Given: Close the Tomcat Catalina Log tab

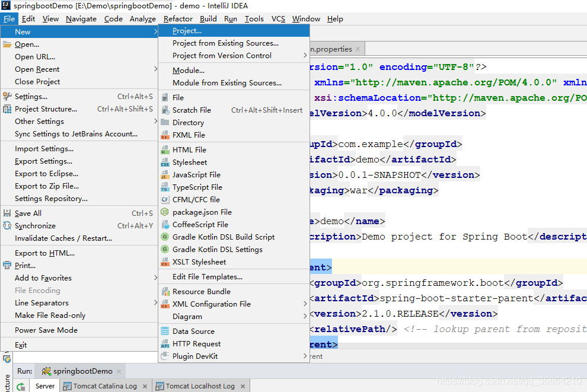Looking at the screenshot, I should (x=145, y=387).
